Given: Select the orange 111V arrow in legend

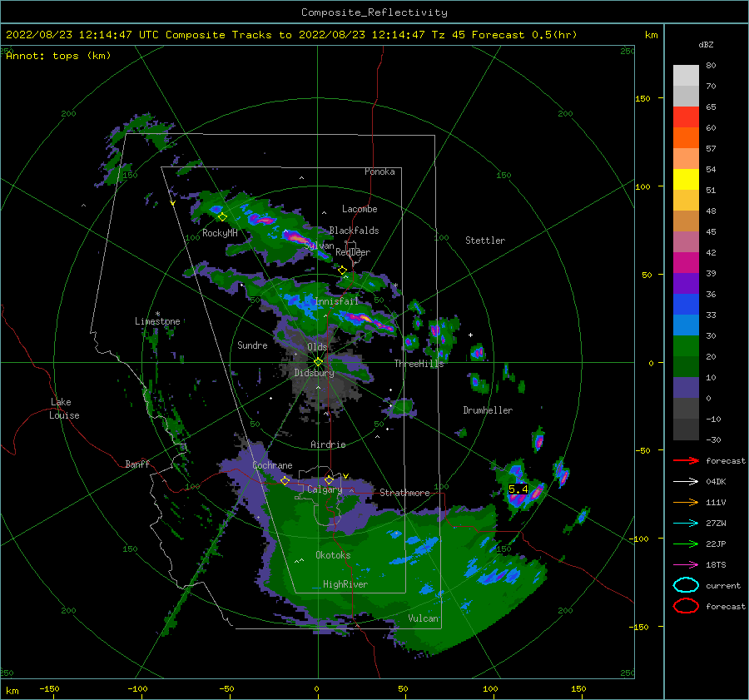Looking at the screenshot, I should coord(686,502).
